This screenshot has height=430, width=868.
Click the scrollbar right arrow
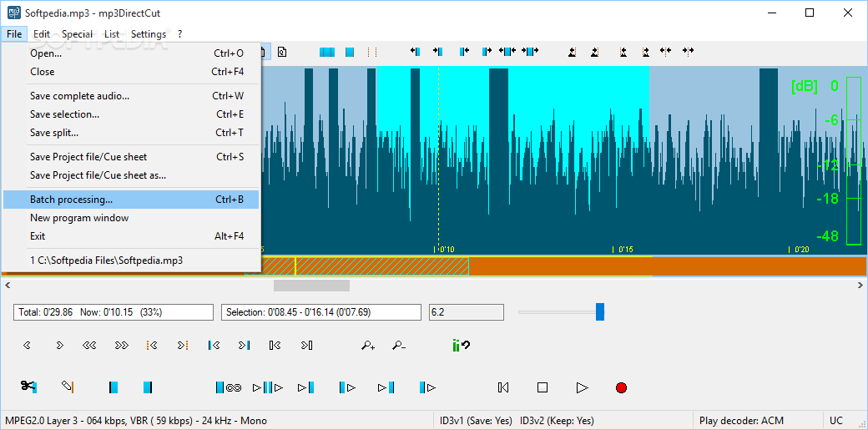click(x=860, y=286)
